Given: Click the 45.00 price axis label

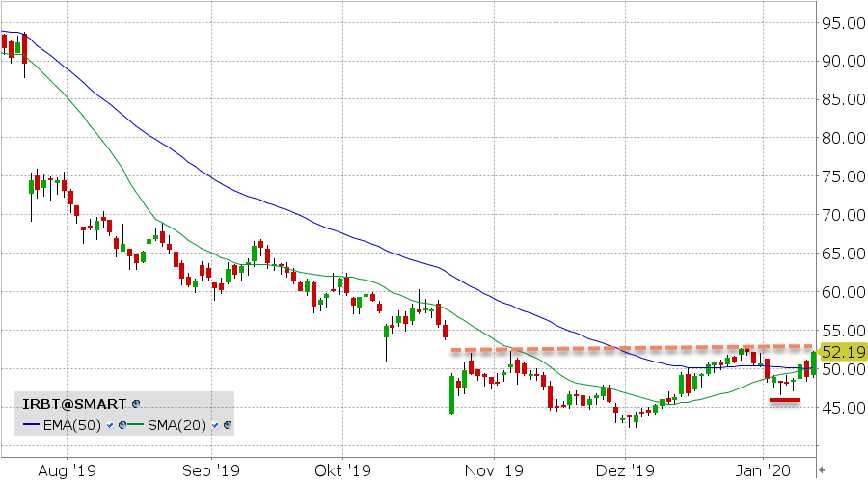Looking at the screenshot, I should point(844,408).
